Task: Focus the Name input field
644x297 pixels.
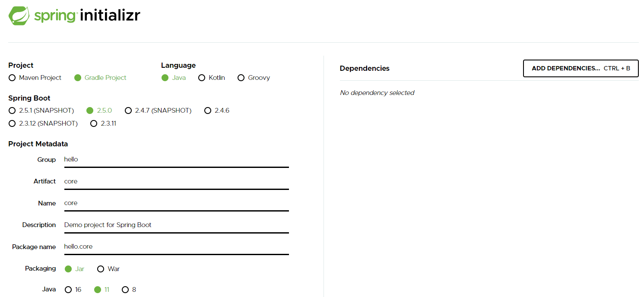Action: pos(176,203)
